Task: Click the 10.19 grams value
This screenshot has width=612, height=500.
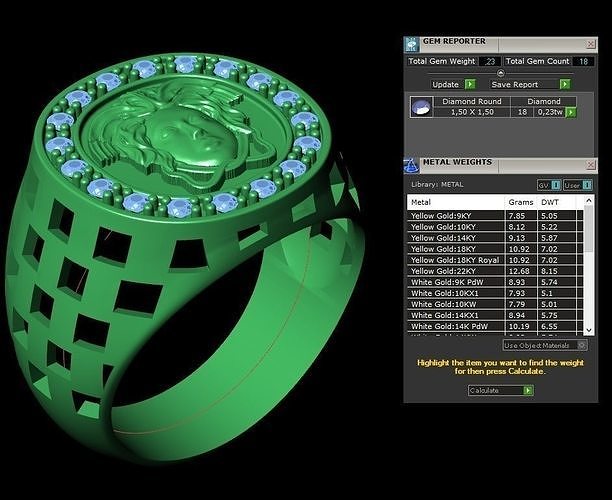Action: tap(519, 326)
